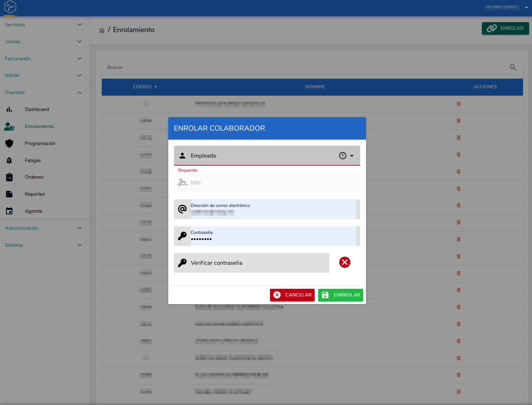Click the Agenda calendar icon

point(9,211)
